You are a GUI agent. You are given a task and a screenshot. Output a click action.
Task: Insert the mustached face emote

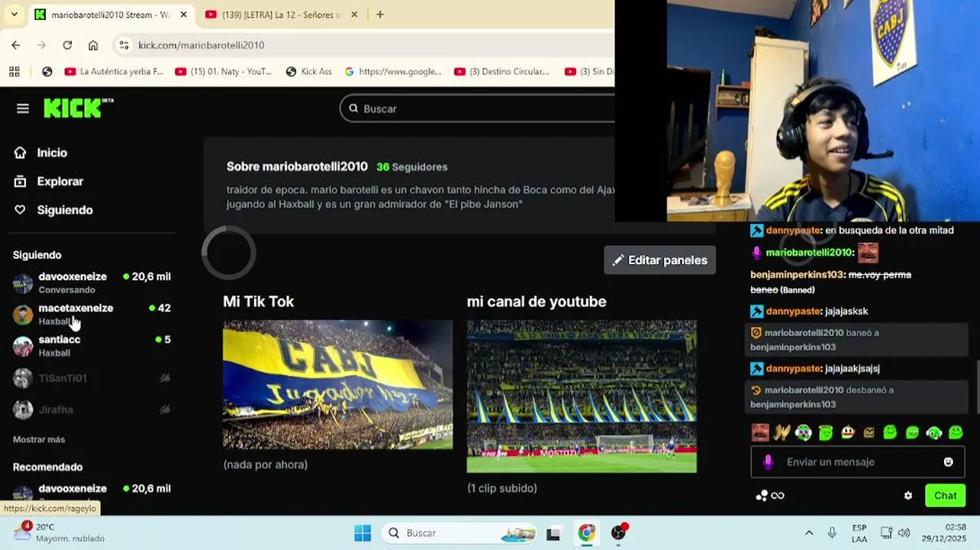pos(760,432)
